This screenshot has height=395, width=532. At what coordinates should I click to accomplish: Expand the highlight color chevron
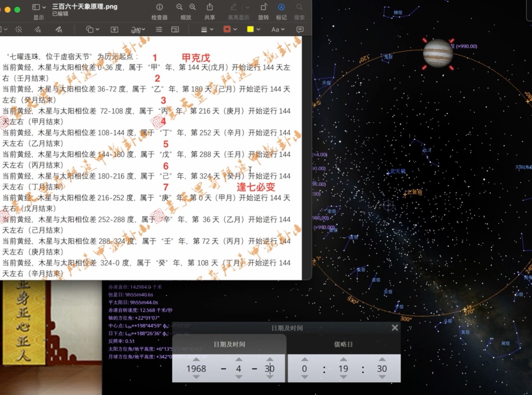[x=247, y=7]
